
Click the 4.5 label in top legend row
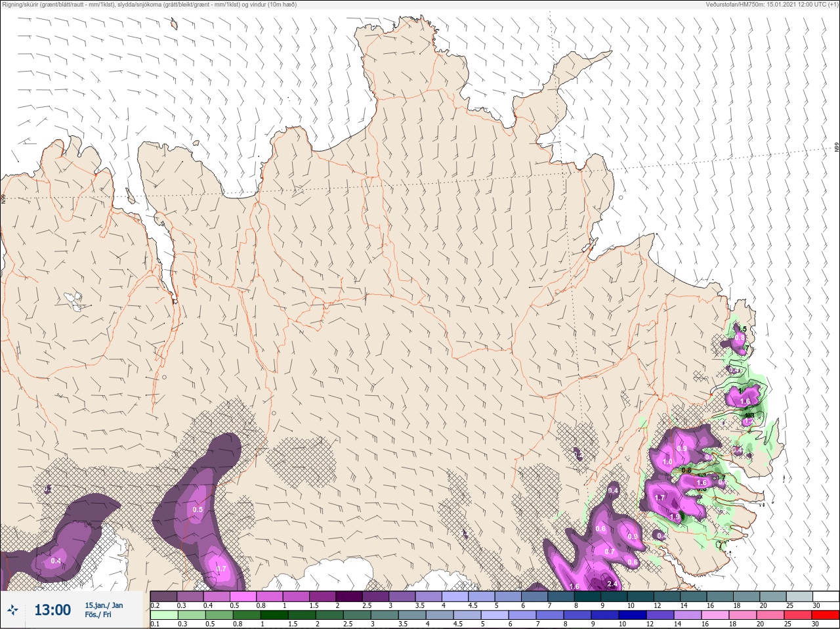(x=472, y=605)
